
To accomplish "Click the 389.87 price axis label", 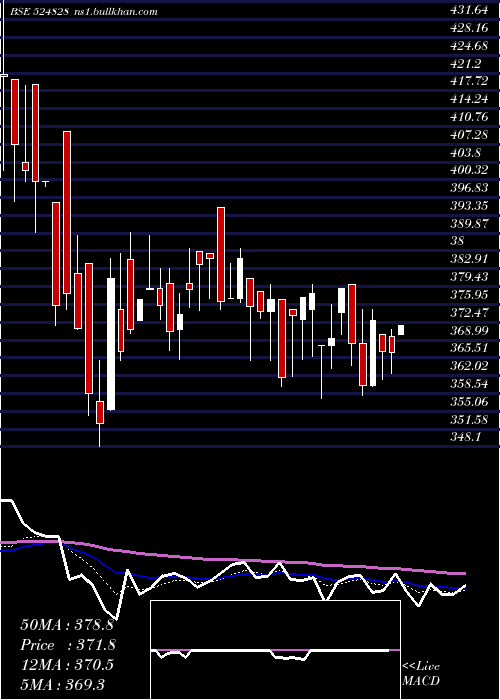I will click(469, 224).
